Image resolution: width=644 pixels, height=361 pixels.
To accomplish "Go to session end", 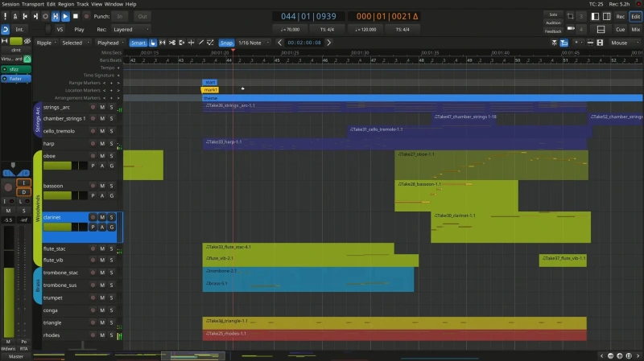I will (x=35, y=16).
